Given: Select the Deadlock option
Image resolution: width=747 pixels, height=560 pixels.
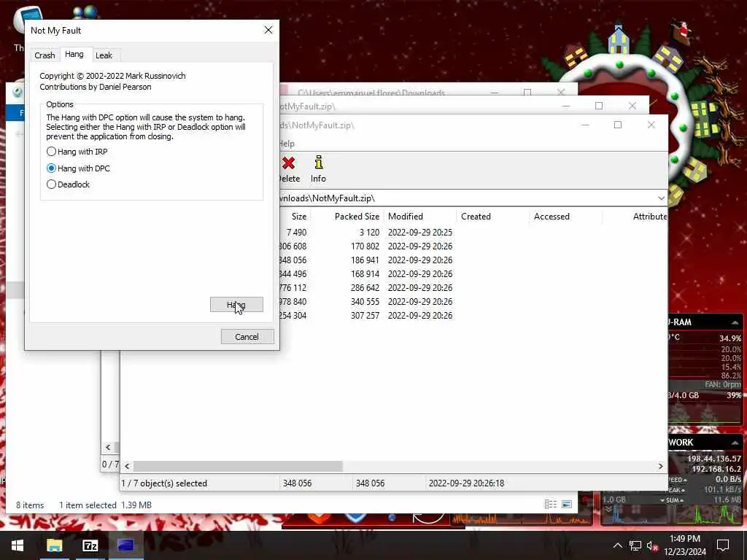Looking at the screenshot, I should (x=68, y=184).
